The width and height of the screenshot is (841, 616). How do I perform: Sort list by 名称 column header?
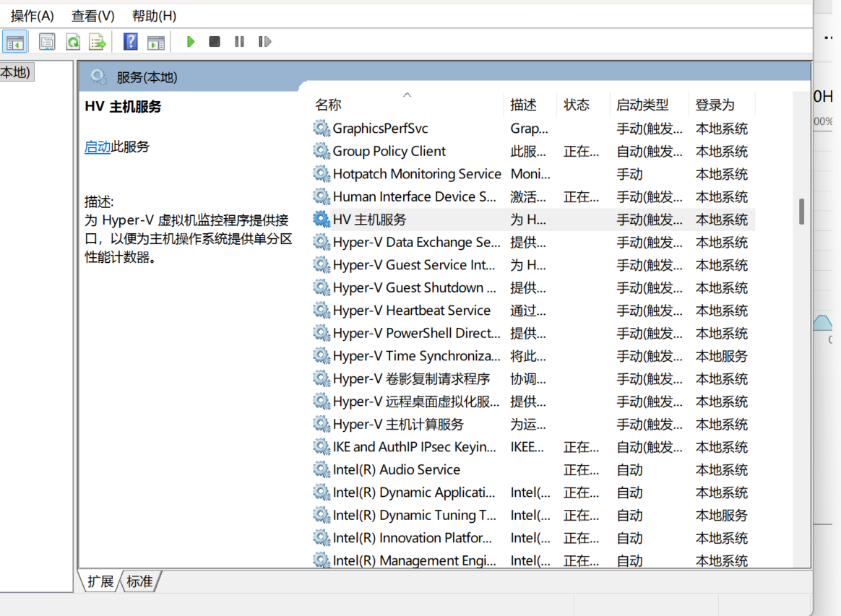click(328, 105)
